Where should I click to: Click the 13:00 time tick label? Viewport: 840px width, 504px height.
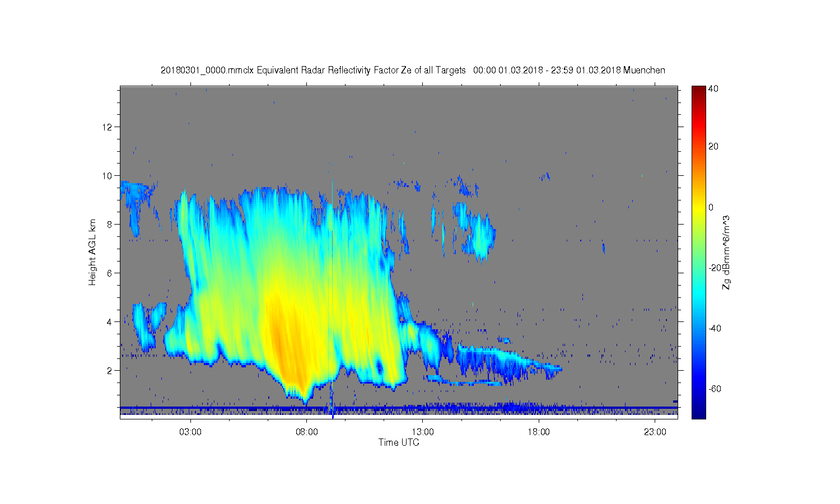(x=423, y=432)
